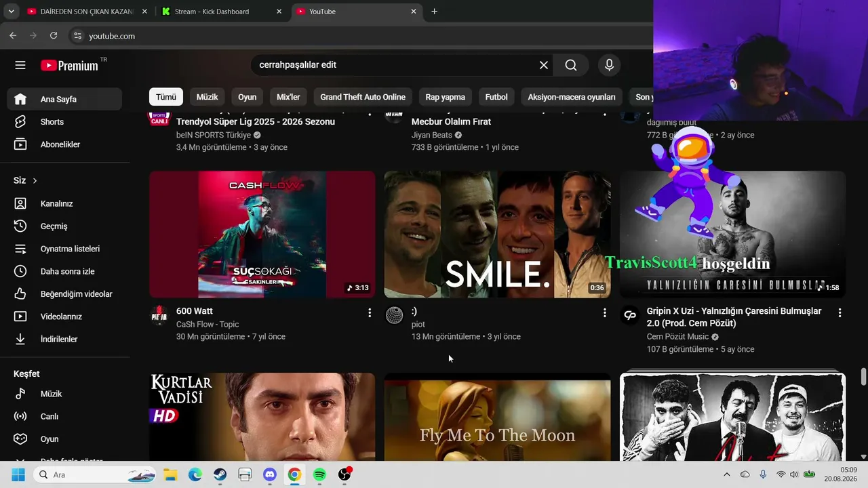This screenshot has width=868, height=488.
Task: Open a new browser tab
Action: click(434, 12)
